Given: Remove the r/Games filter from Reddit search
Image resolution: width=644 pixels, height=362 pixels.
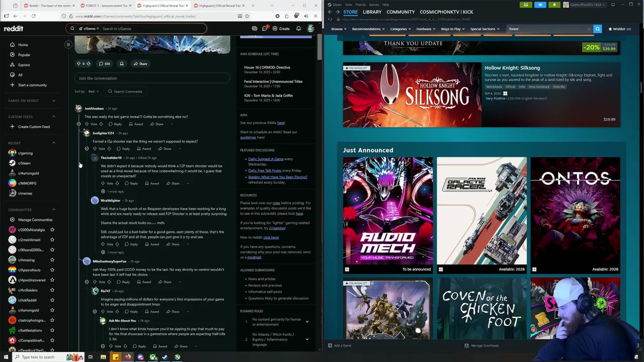Looking at the screenshot, I should tap(99, 29).
